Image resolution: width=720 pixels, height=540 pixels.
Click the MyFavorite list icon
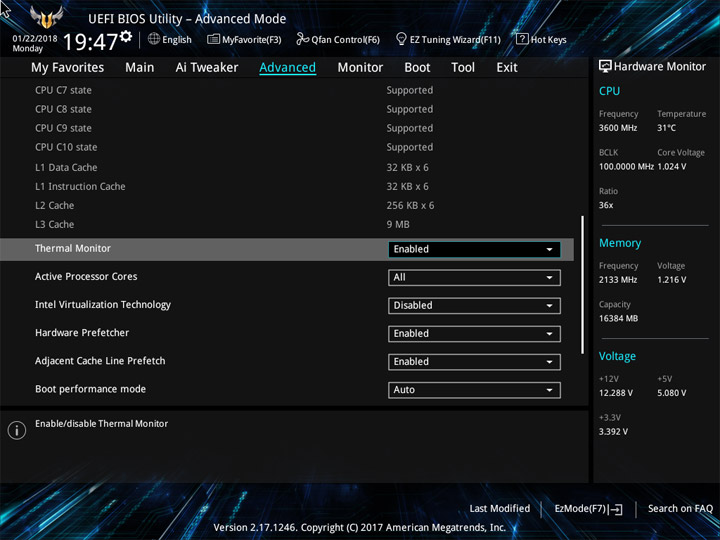[213, 39]
